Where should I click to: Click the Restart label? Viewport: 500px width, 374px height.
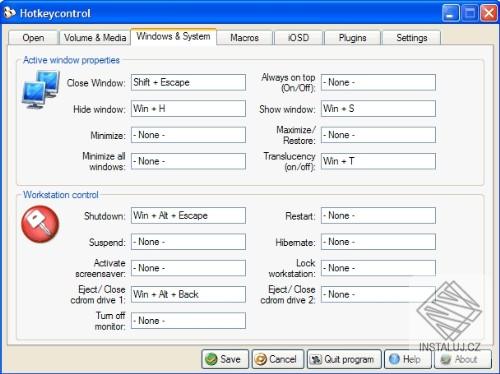tap(300, 216)
